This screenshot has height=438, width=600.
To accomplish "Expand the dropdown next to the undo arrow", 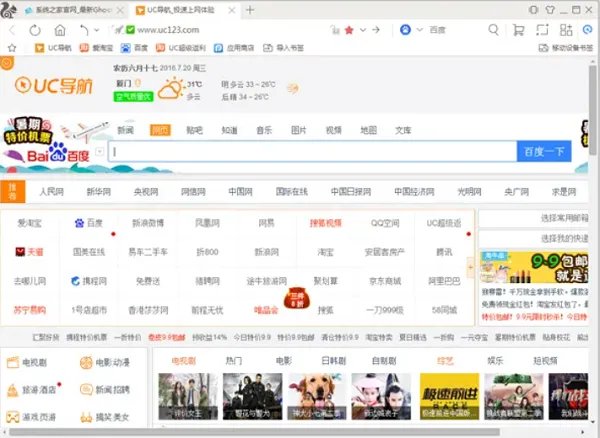I will (96, 30).
